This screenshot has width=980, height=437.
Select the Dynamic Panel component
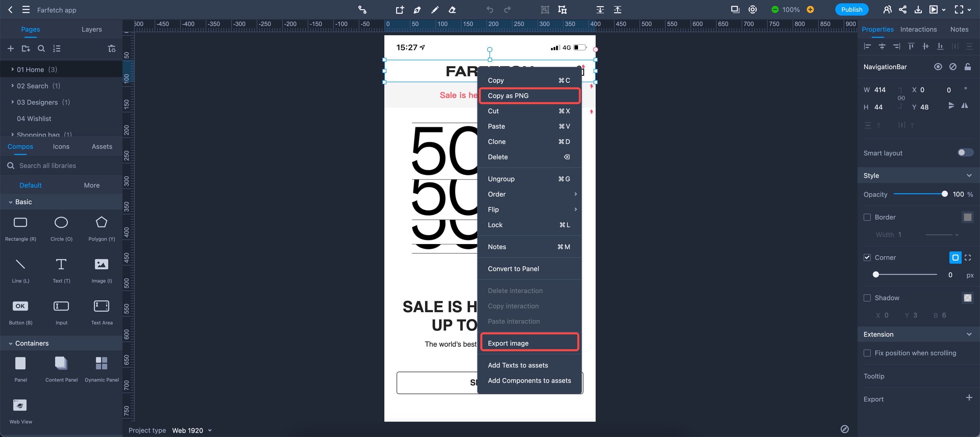(102, 370)
